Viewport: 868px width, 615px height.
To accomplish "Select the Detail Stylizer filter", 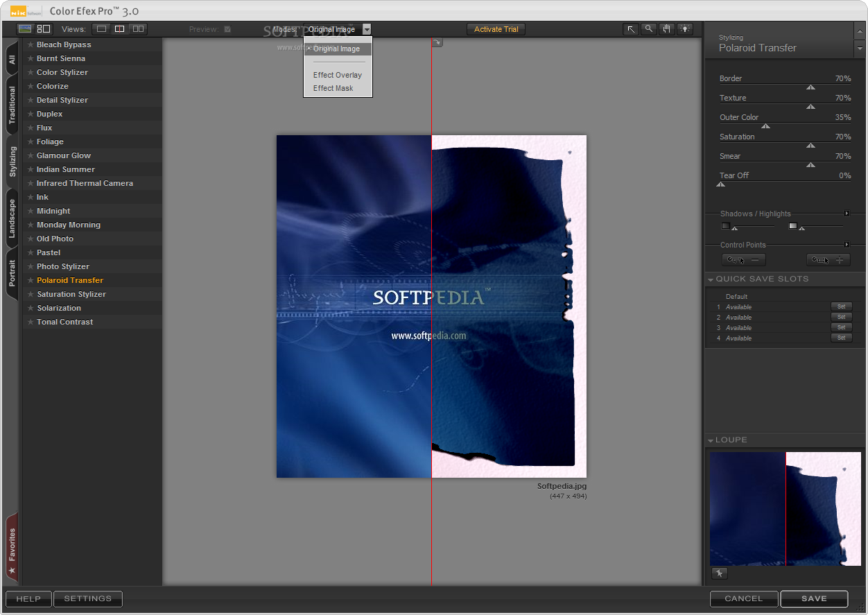I will pyautogui.click(x=92, y=100).
